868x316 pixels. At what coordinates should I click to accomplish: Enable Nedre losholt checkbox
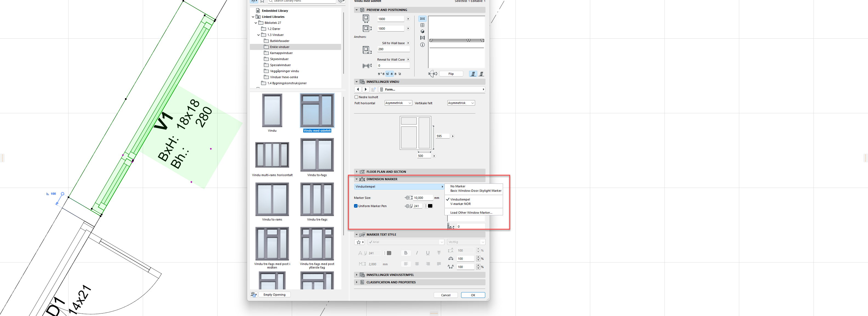356,97
